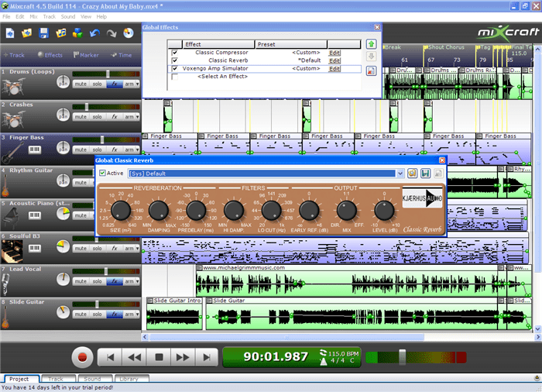This screenshot has width=542, height=392.
Task: Click Acoustic Piano grand piano icon
Action: (12, 218)
